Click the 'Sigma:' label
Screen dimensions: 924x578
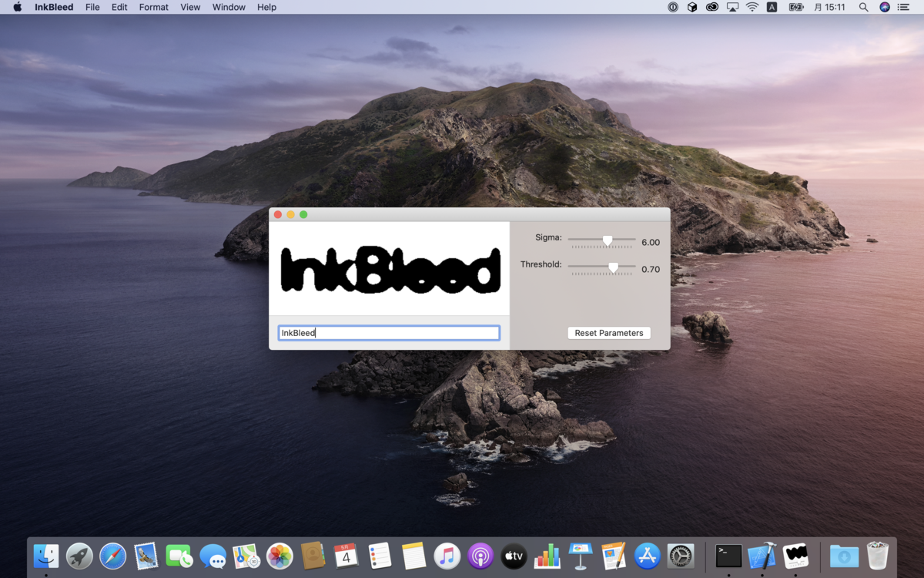[549, 237]
